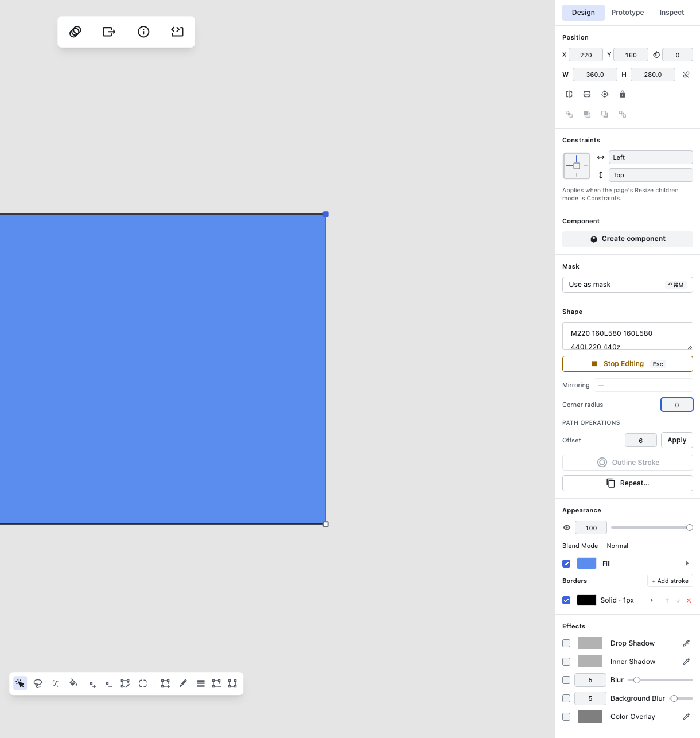Screen dimensions: 700x738
Task: Click the black border color swatch
Action: coord(586,600)
